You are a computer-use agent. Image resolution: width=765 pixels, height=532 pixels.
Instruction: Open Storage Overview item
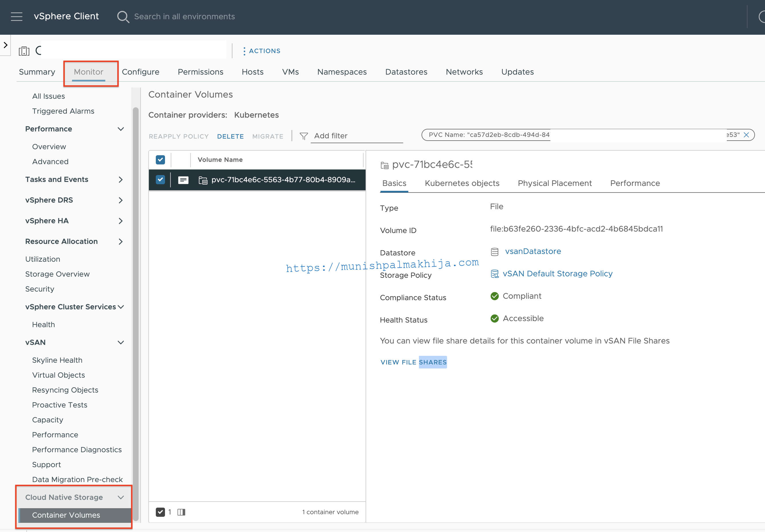pos(57,274)
